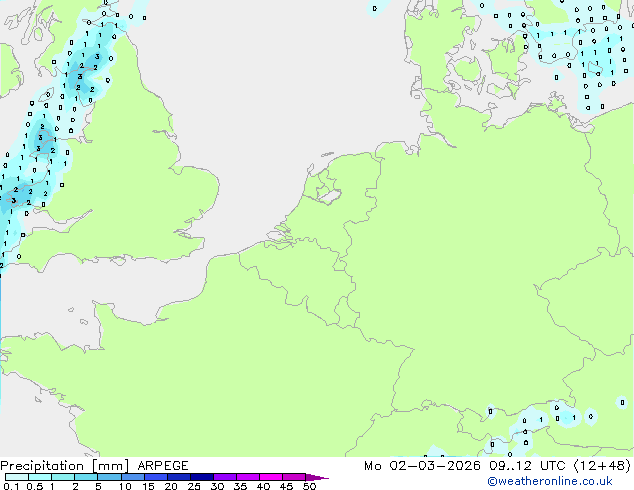Viewport: 634px width, 490px height.
Task: Click the 1–2 mm legend color swatch
Action: (x=63, y=477)
